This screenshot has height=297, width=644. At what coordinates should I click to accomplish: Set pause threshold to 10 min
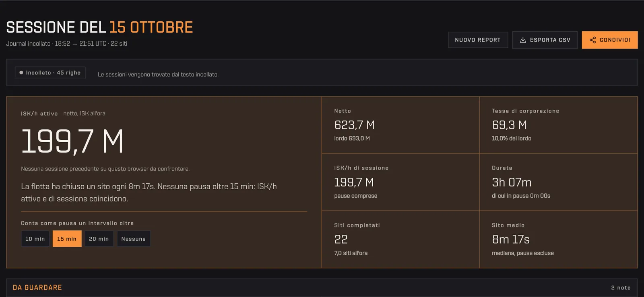(35, 239)
